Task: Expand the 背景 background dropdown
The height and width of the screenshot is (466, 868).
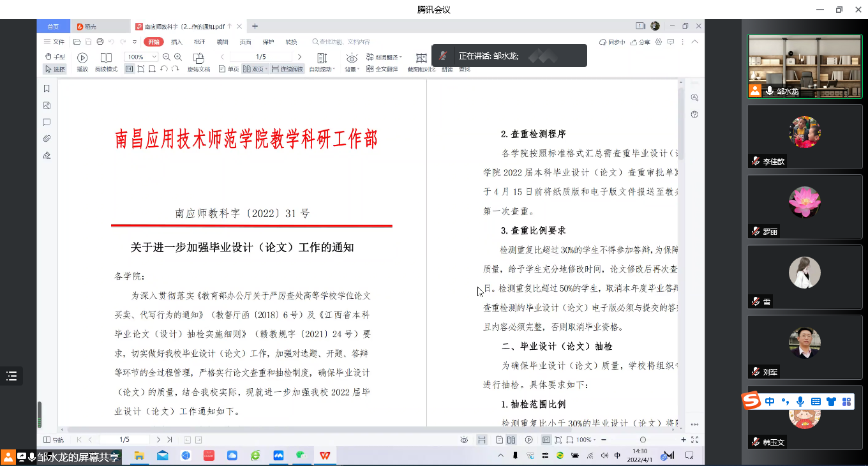Action: pos(352,69)
